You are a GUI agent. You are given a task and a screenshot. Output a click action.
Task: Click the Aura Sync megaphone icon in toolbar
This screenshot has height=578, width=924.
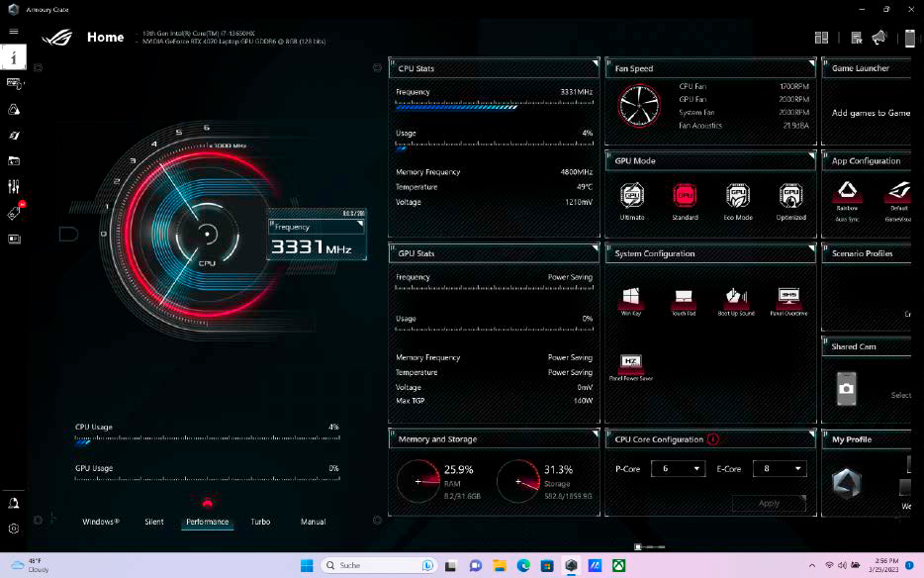click(x=878, y=38)
